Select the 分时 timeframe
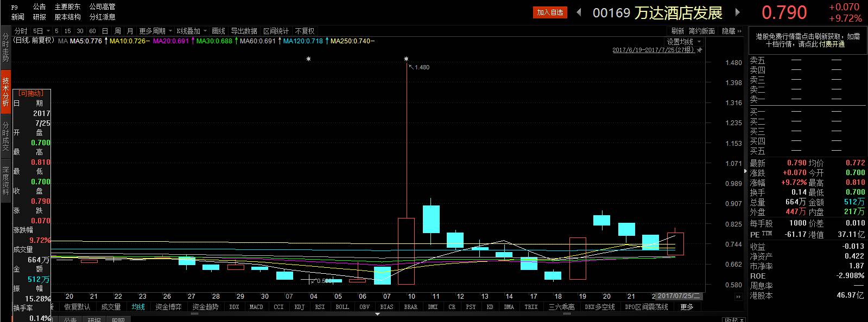The image size is (868, 322). click(21, 31)
